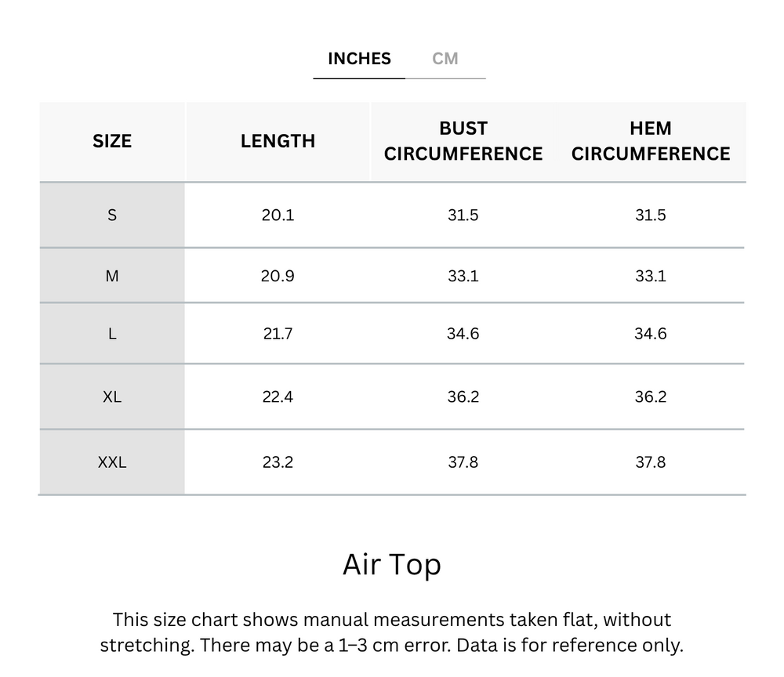Click the SIZE column header
784x677 pixels.
[x=112, y=141]
